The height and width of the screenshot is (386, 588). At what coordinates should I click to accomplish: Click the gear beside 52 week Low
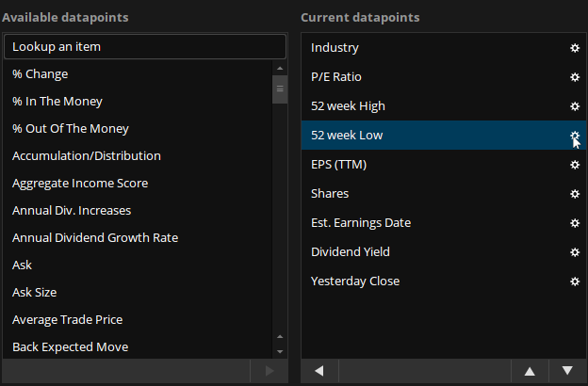575,136
